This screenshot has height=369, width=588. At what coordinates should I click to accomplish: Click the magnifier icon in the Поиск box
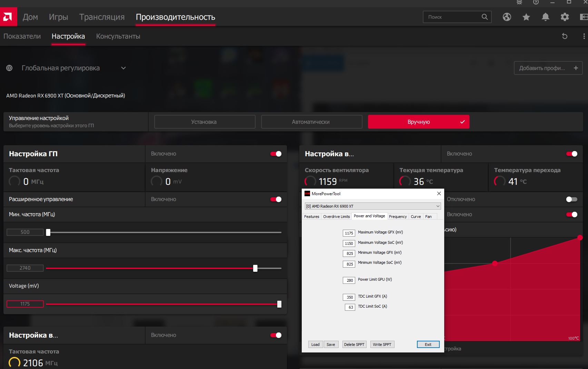click(x=485, y=17)
